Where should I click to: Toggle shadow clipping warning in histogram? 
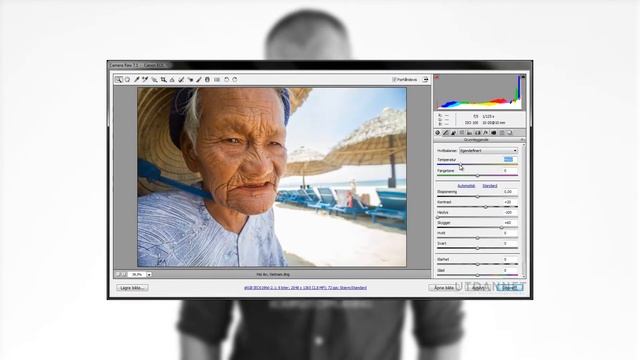pyautogui.click(x=436, y=77)
